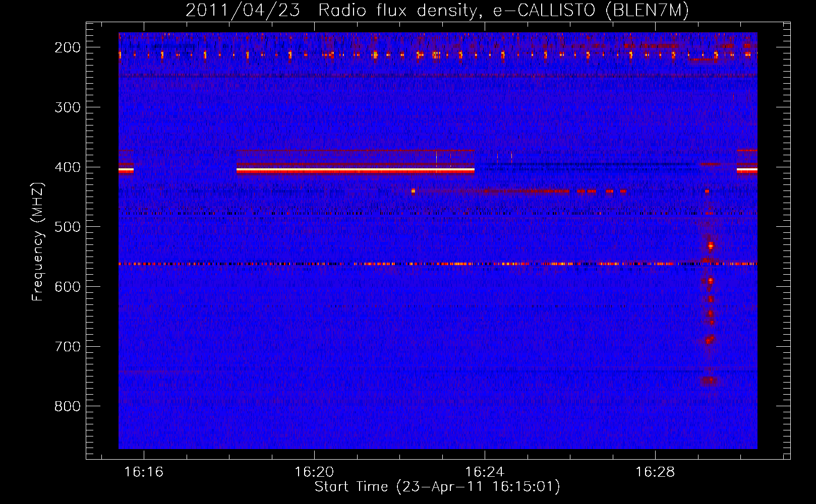Select the 'Frequency (MHZ)' axis label
The image size is (816, 504).
(38, 241)
